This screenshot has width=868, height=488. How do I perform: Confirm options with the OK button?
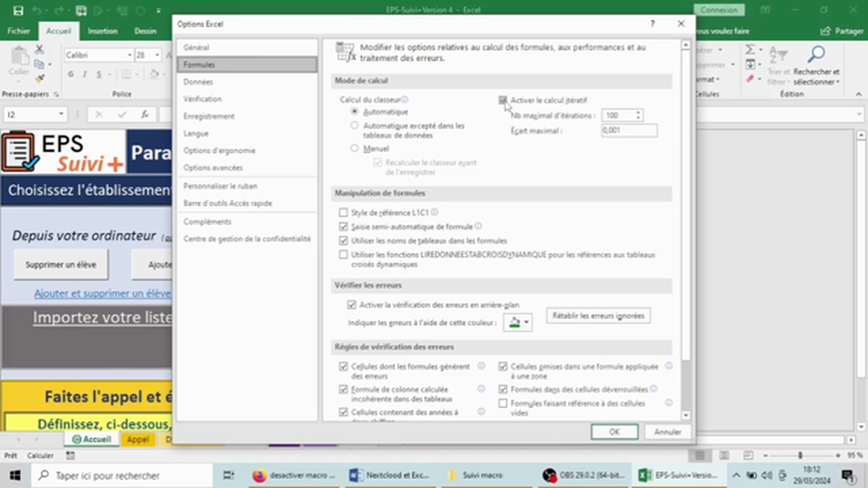tap(614, 432)
